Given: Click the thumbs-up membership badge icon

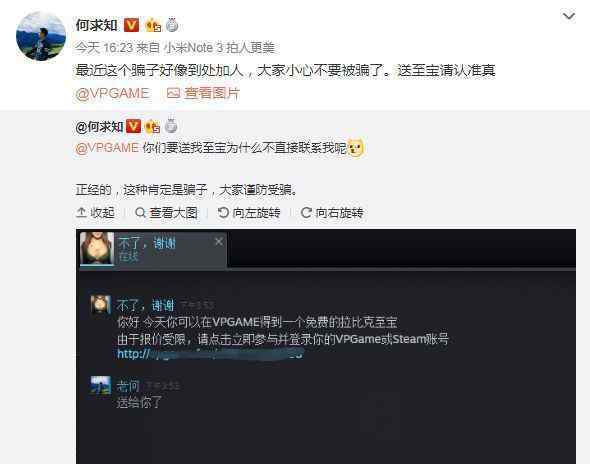Looking at the screenshot, I should pyautogui.click(x=153, y=25).
